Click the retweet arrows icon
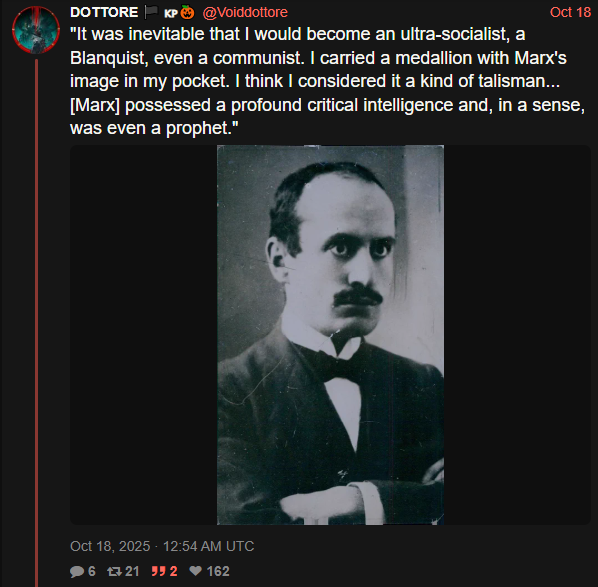 tap(114, 571)
